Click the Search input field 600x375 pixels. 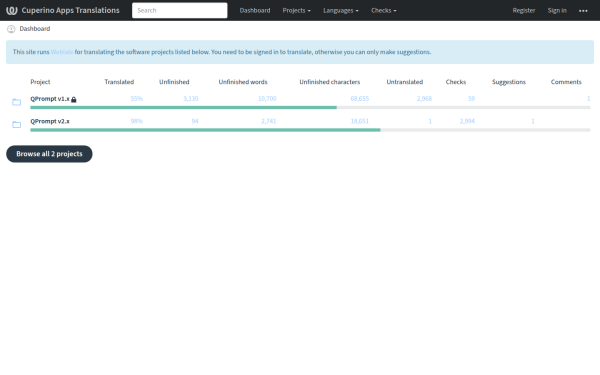179,10
